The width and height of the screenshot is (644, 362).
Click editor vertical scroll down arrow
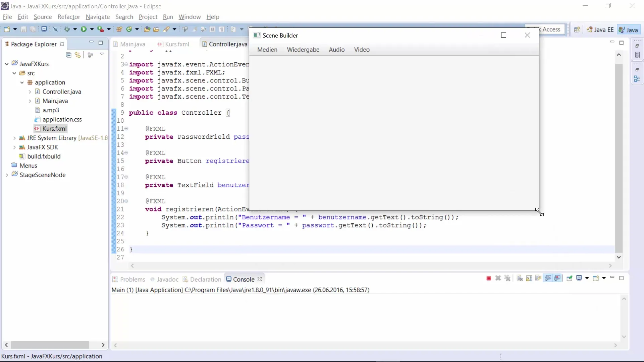(619, 257)
